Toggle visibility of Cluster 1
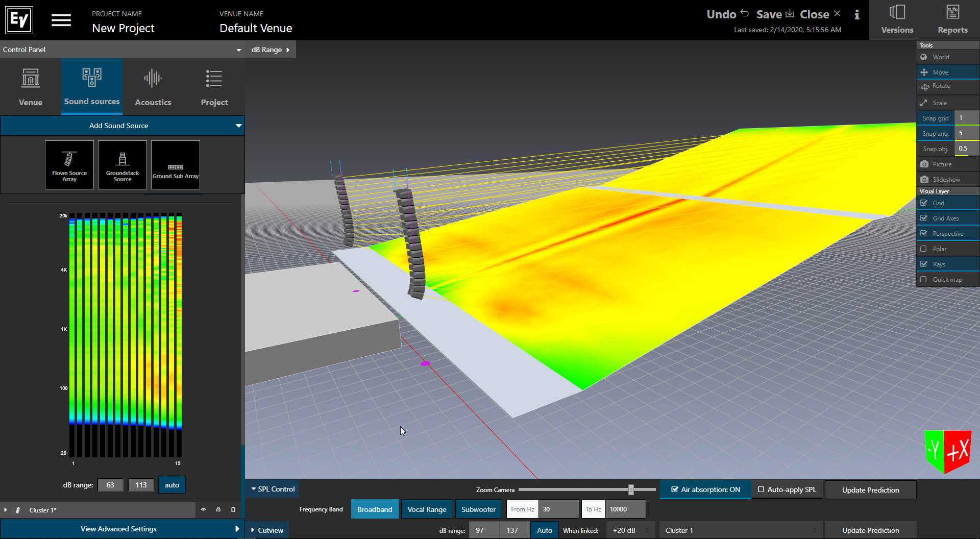The height and width of the screenshot is (539, 980). click(203, 509)
